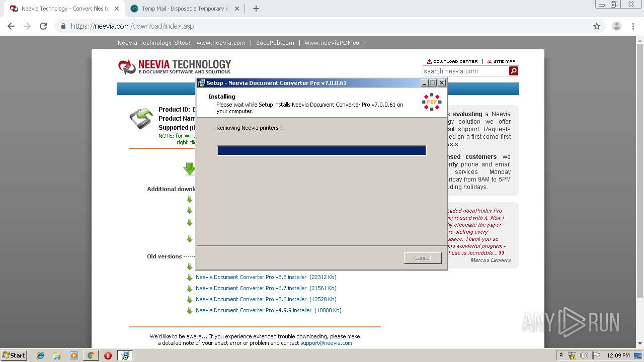Open www.neevia.com site link
The width and height of the screenshot is (644, 362).
[221, 43]
